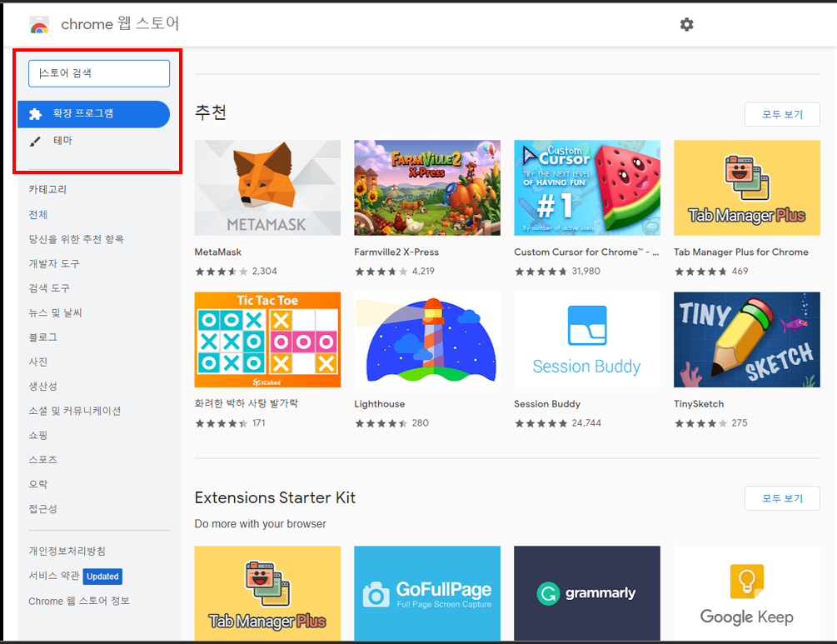The image size is (837, 644).
Task: Click the TinySketch title text
Action: [699, 404]
